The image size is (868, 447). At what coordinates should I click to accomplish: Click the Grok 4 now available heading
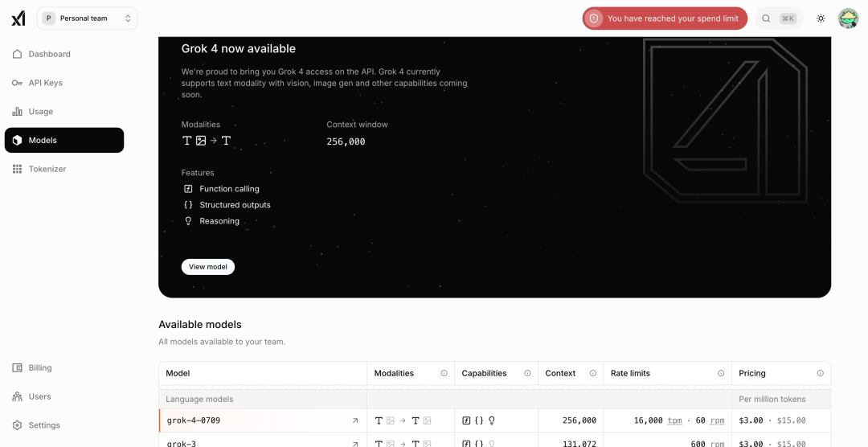[239, 49]
